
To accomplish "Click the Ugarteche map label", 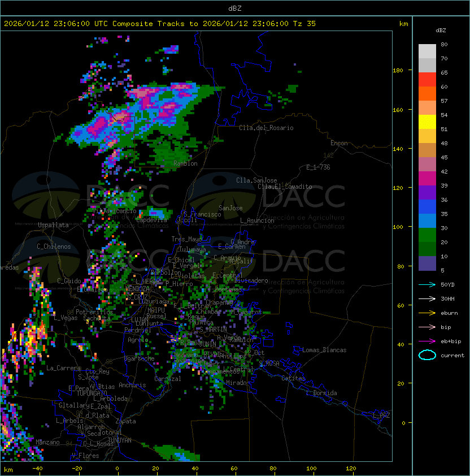I will [x=139, y=358].
